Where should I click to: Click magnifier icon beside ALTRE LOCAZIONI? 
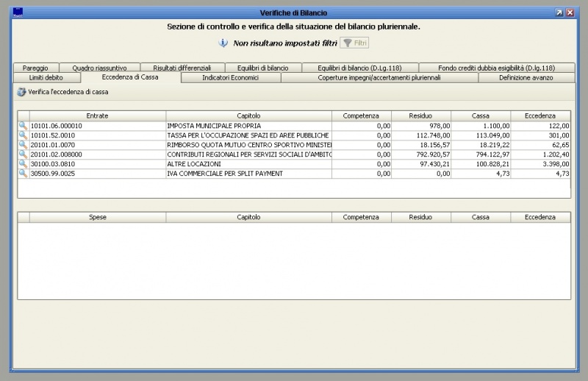click(x=23, y=164)
